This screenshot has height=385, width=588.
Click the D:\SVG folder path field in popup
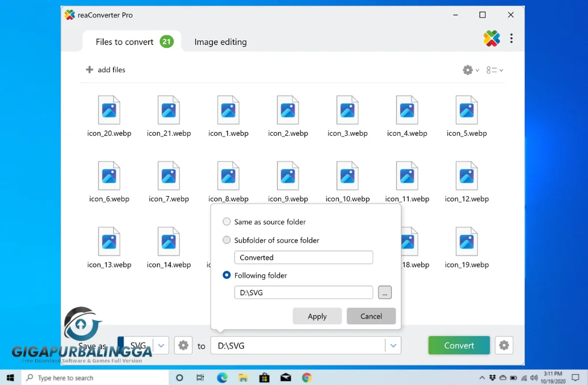pos(304,292)
